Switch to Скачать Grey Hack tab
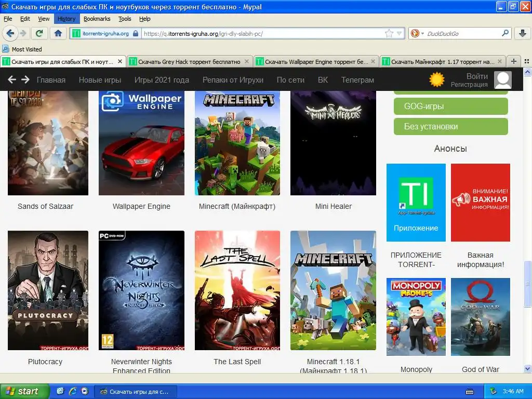The width and height of the screenshot is (532, 399). pyautogui.click(x=189, y=62)
